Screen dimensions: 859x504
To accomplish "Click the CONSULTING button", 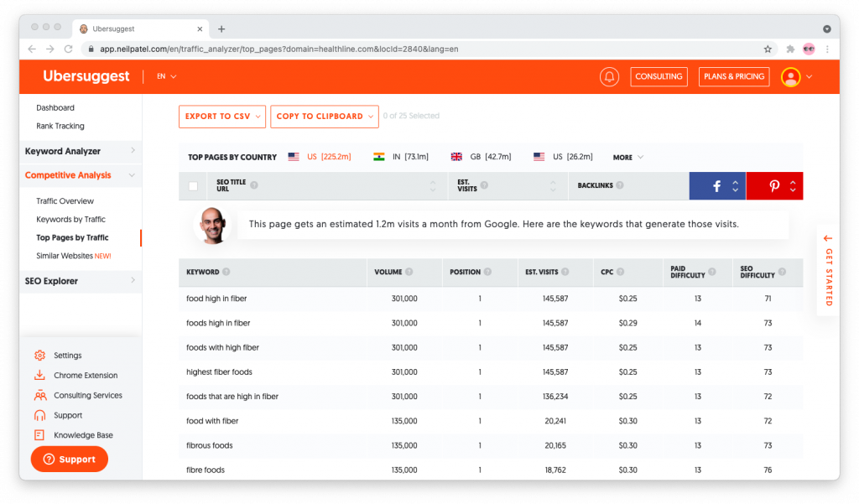I will pos(659,76).
